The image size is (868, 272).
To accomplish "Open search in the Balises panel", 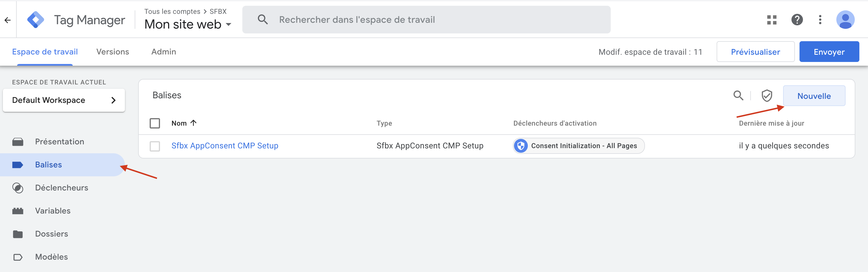I will 738,95.
